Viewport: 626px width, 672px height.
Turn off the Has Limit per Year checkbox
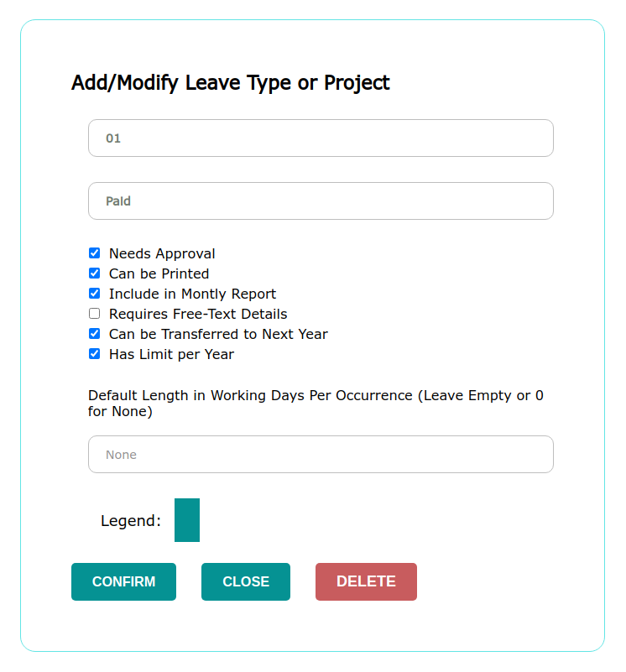[x=94, y=354]
